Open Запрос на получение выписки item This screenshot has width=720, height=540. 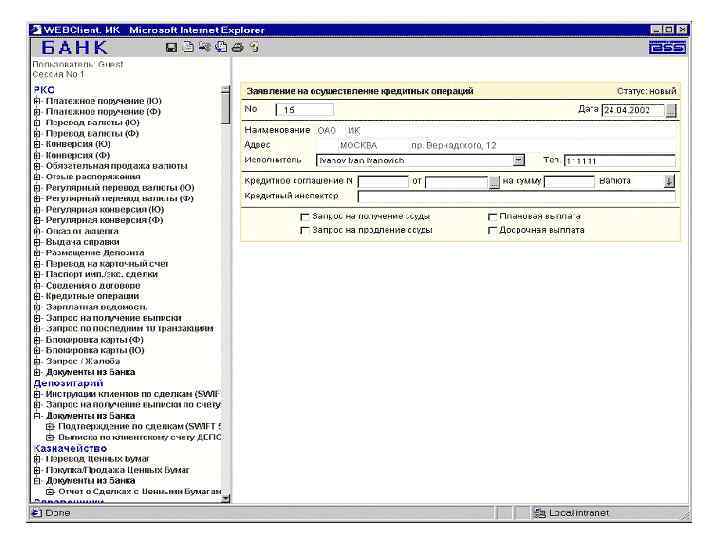coord(113,318)
